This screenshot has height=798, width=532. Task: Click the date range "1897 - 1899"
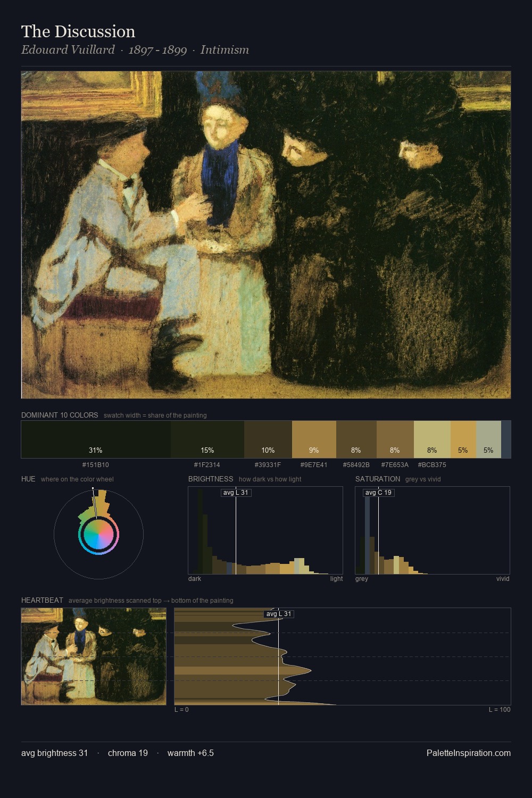[157, 50]
